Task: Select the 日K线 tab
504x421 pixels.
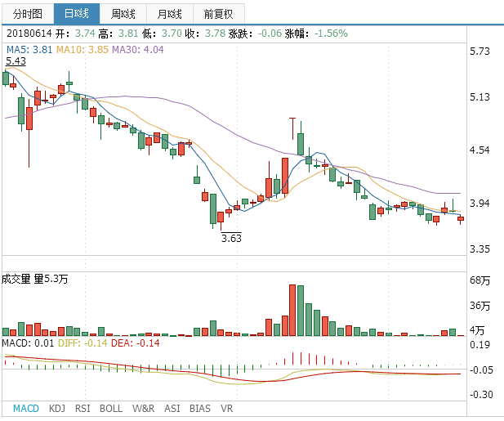Action: (x=77, y=14)
